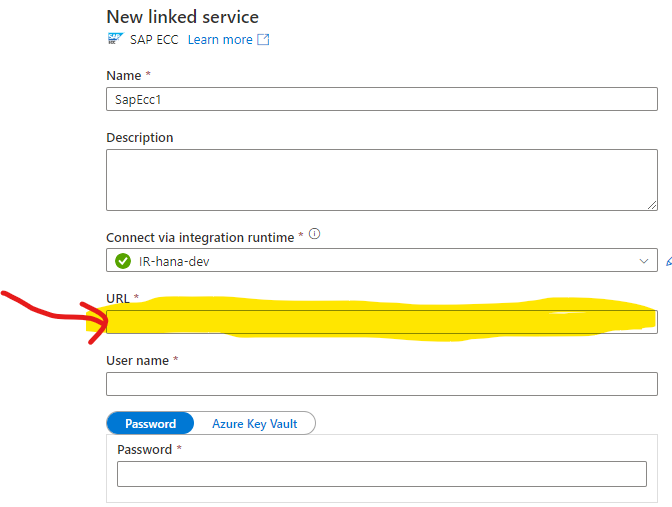
Task: Open the Learn more link
Action: 220,40
